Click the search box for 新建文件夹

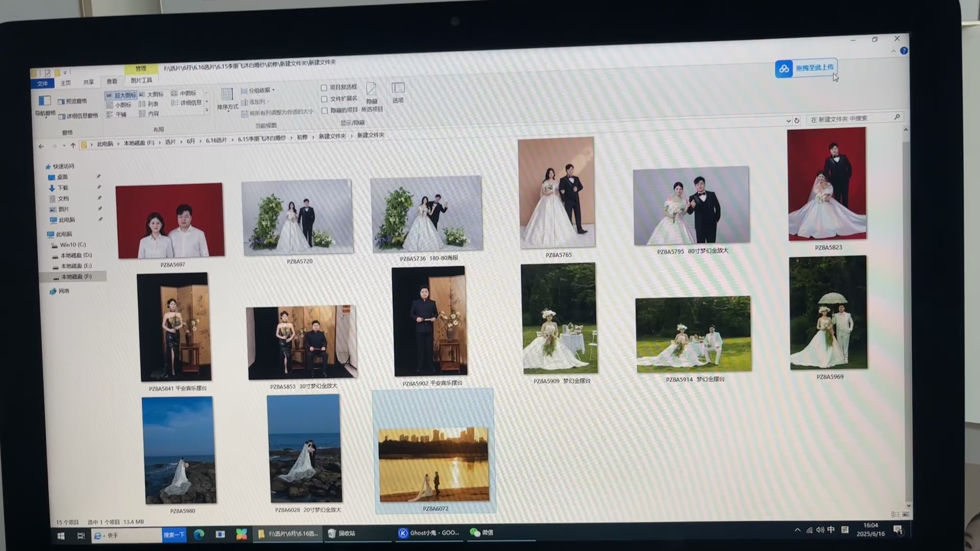pyautogui.click(x=855, y=118)
